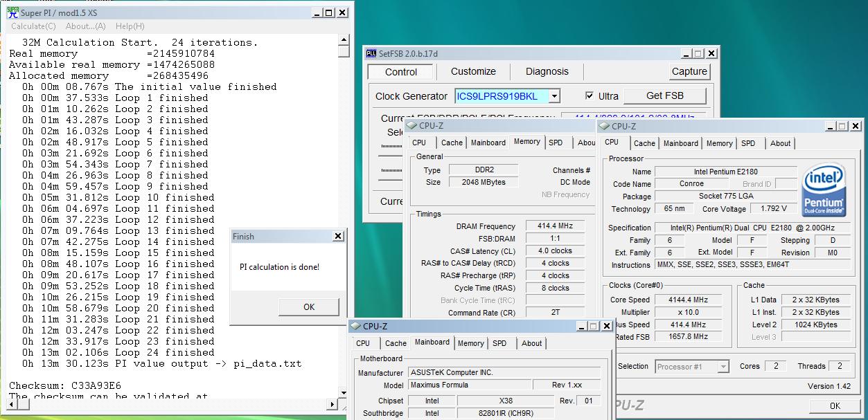Click the Checksum: C33A93E6 line
The height and width of the screenshot is (420, 868).
65,385
